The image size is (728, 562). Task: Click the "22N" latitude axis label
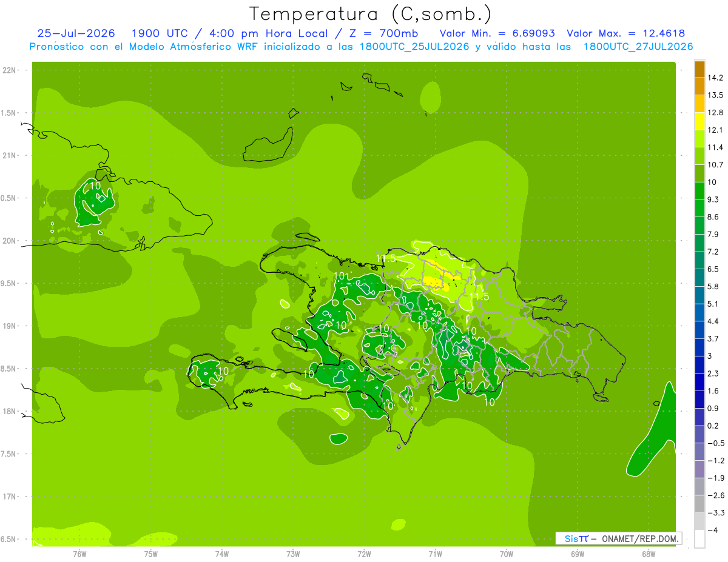click(x=10, y=70)
